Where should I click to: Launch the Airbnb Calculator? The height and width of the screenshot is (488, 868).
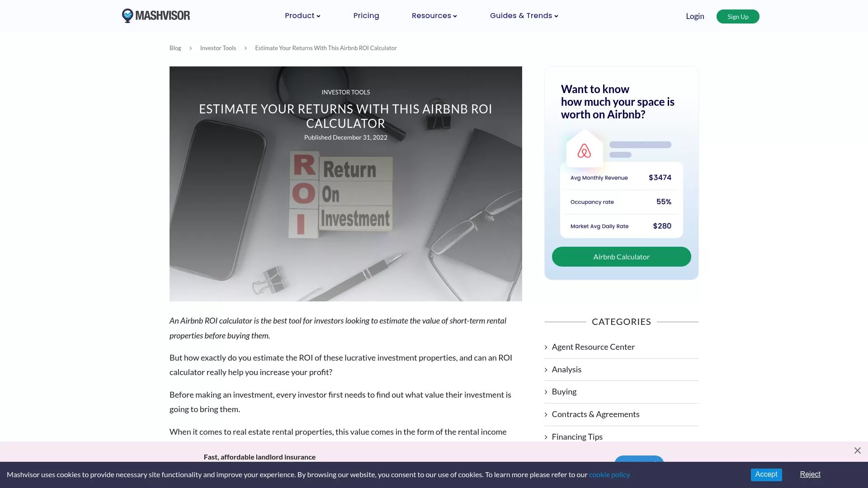tap(621, 256)
